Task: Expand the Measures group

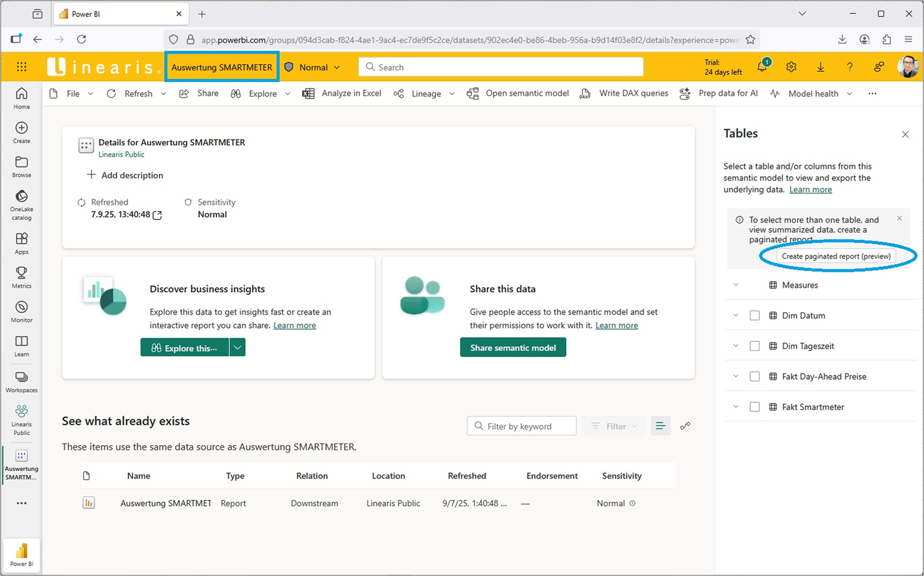Action: tap(735, 285)
